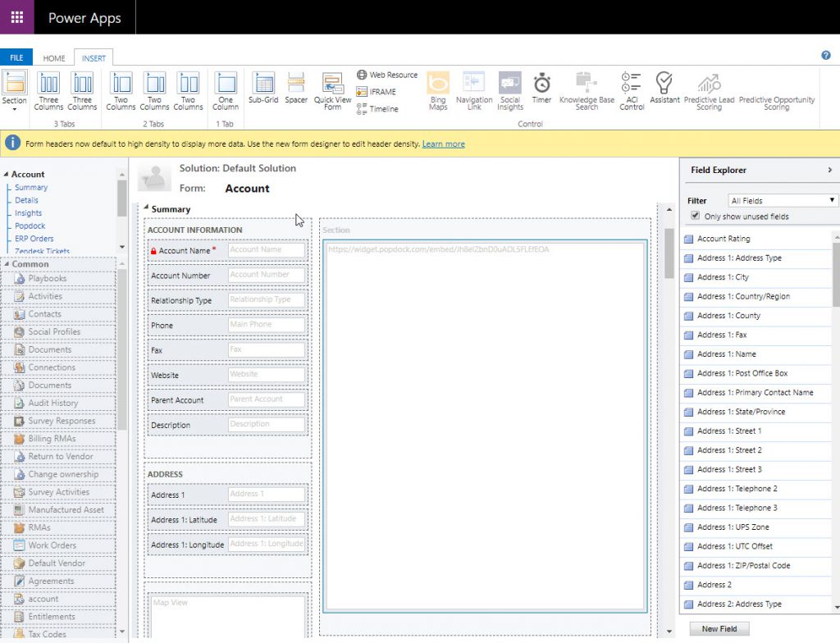840x643 pixels.
Task: Go to Summary in Account tree
Action: (31, 188)
